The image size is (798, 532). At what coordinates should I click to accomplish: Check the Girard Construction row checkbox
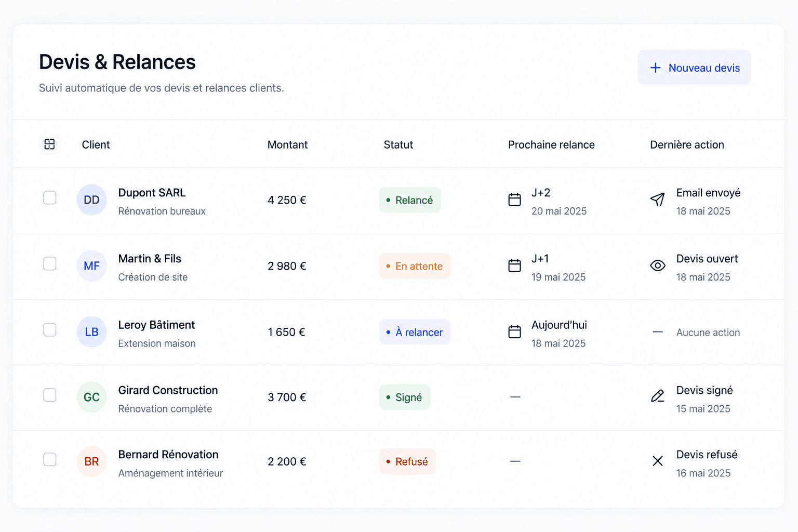pos(50,395)
